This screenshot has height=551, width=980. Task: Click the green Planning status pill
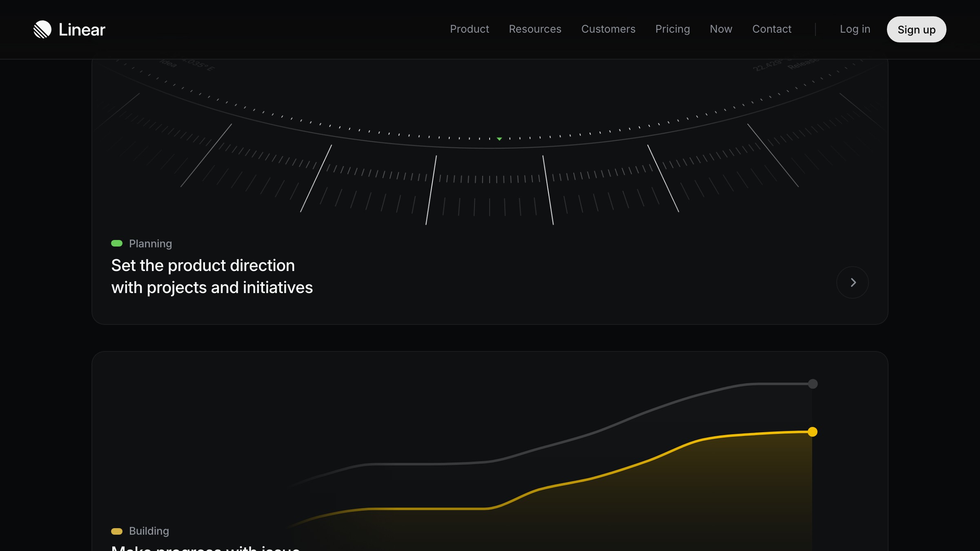point(117,243)
